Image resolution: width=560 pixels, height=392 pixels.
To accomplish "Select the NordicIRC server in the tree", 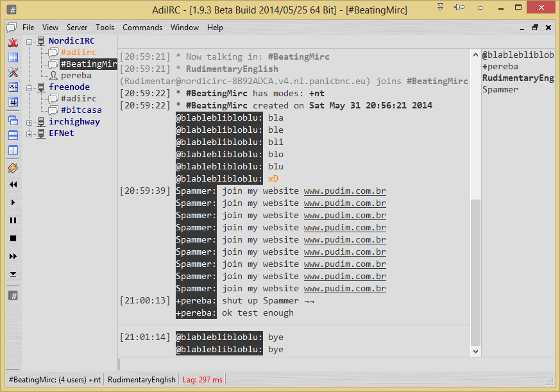I will (71, 40).
